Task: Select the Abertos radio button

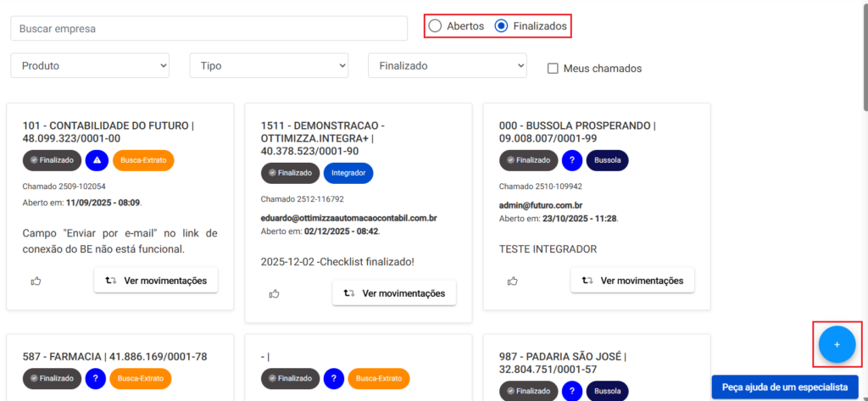Action: tap(435, 26)
